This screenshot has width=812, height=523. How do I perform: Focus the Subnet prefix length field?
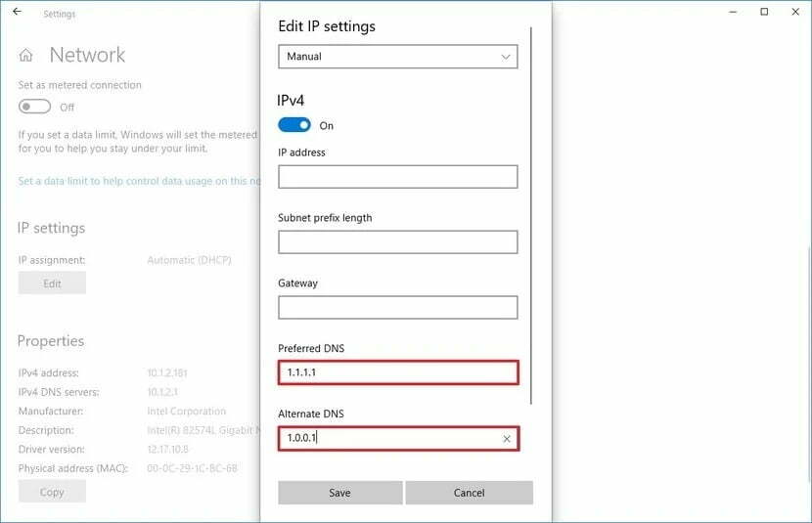(x=398, y=242)
